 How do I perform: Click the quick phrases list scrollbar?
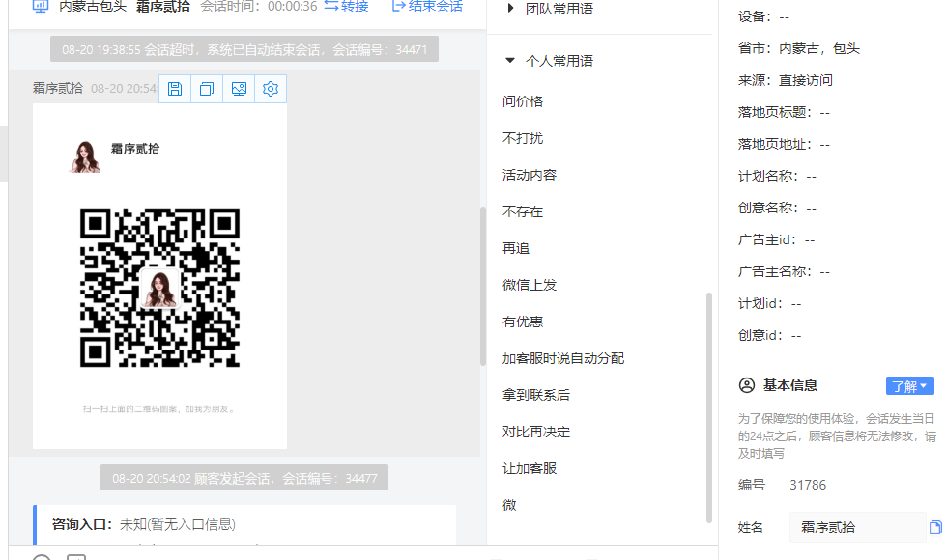(709, 407)
